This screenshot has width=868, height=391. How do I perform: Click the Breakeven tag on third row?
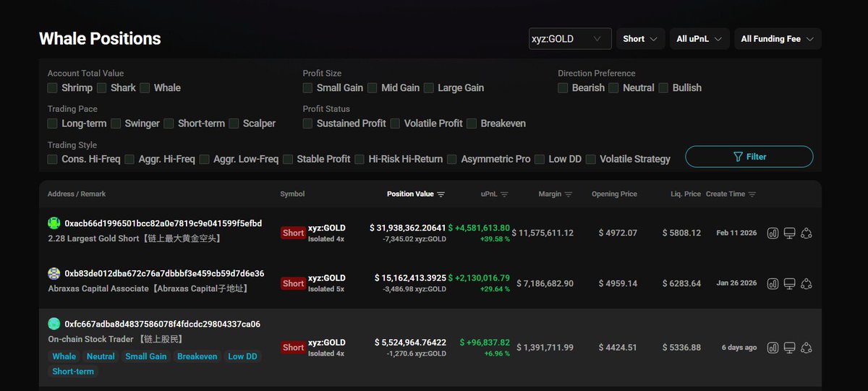coord(197,356)
